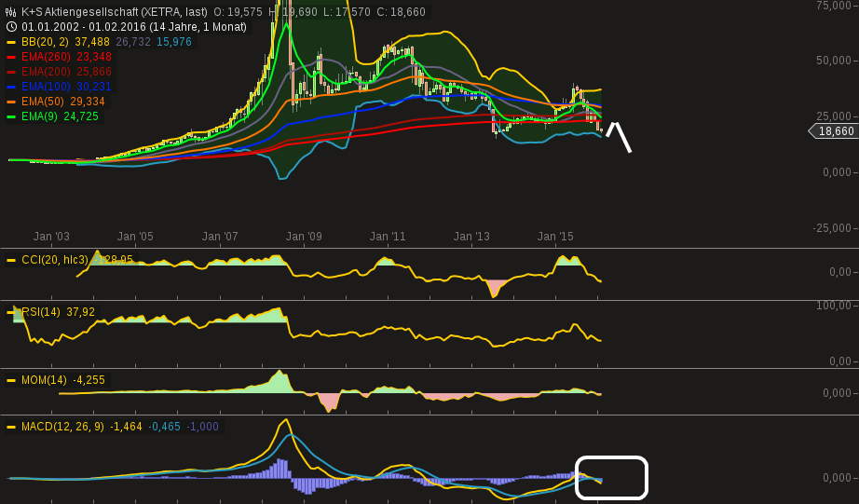859x504 pixels.
Task: Click the 75,000 price axis label
Action: coord(833,6)
